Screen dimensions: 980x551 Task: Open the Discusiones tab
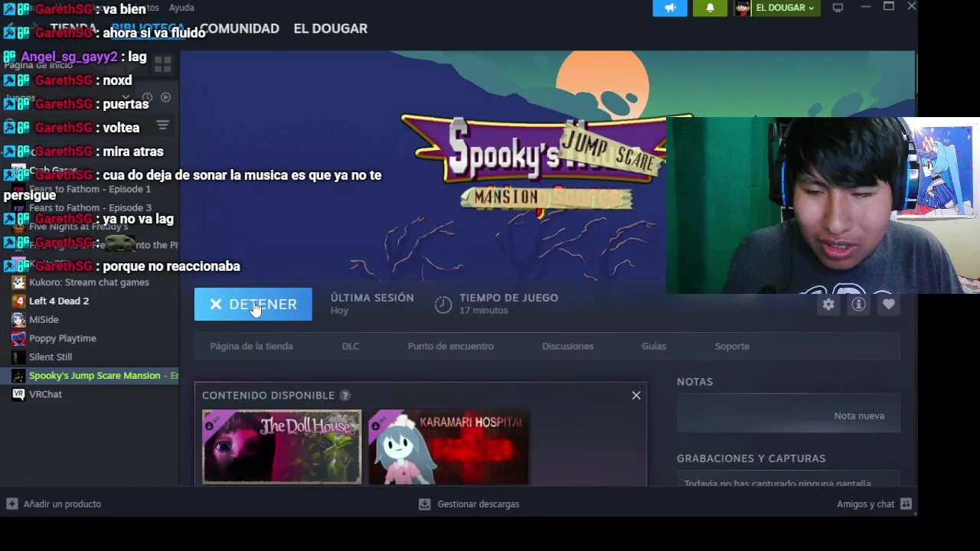[x=567, y=346]
